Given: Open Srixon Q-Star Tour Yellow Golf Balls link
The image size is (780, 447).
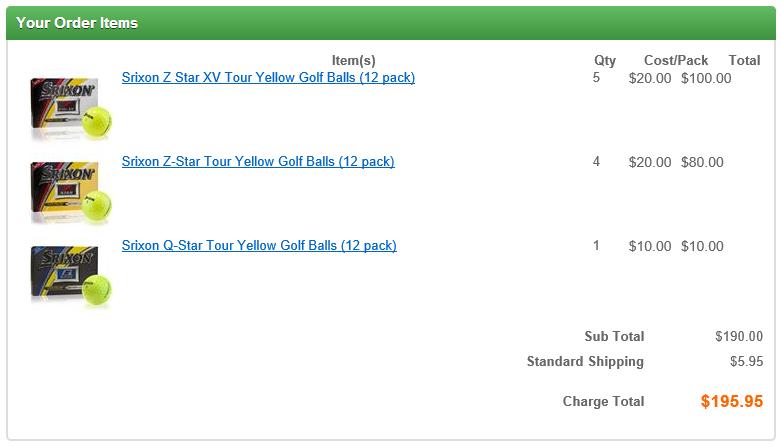Looking at the screenshot, I should point(259,245).
